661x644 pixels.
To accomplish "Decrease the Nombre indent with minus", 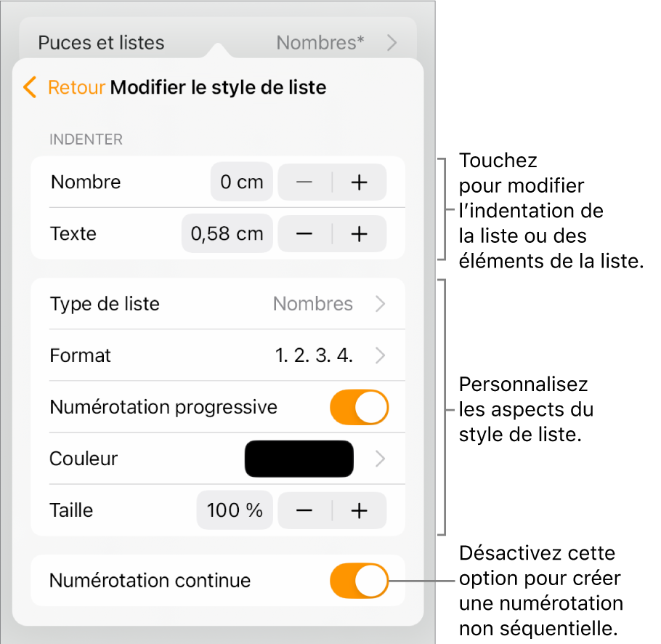I will click(305, 182).
